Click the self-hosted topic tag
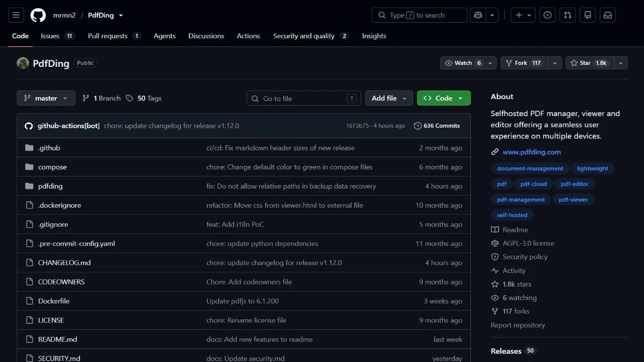 pos(512,215)
